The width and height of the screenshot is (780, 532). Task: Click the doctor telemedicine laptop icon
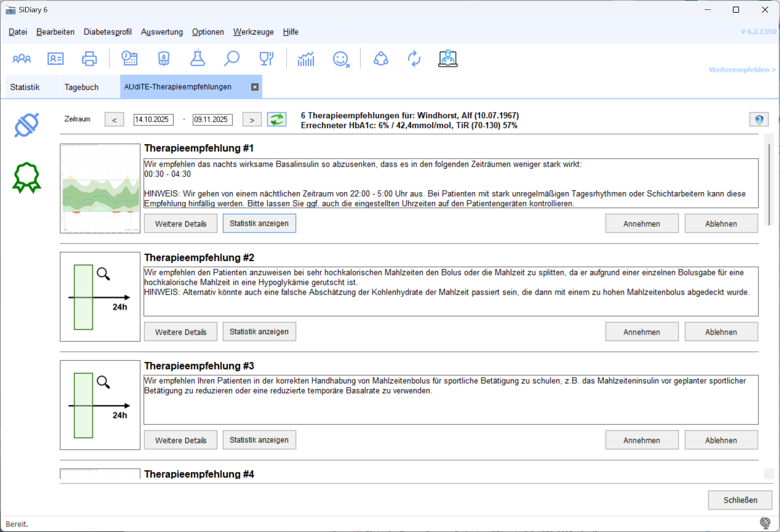(x=447, y=59)
